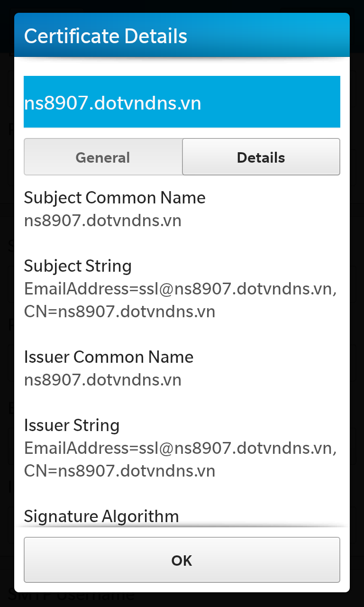Tap the Subject Common Name value text
Image resolution: width=364 pixels, height=607 pixels.
point(103,221)
